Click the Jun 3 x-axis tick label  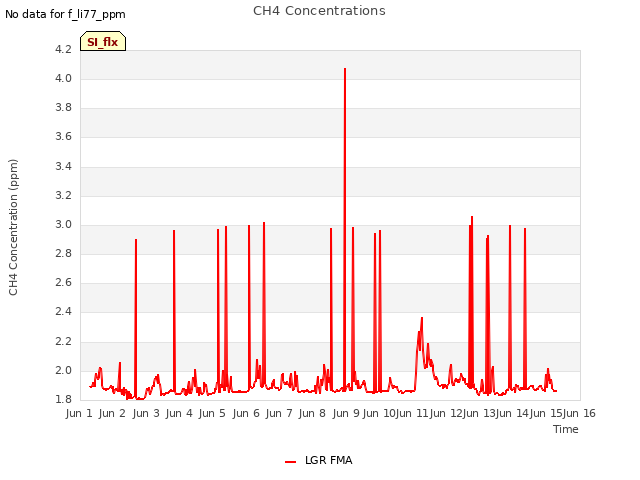tap(146, 413)
